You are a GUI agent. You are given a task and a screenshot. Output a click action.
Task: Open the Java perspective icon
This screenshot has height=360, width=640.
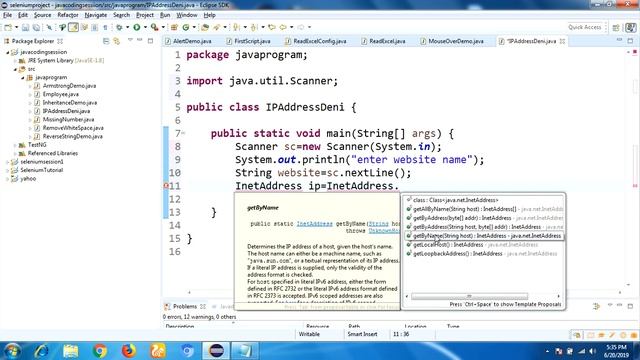pos(631,27)
